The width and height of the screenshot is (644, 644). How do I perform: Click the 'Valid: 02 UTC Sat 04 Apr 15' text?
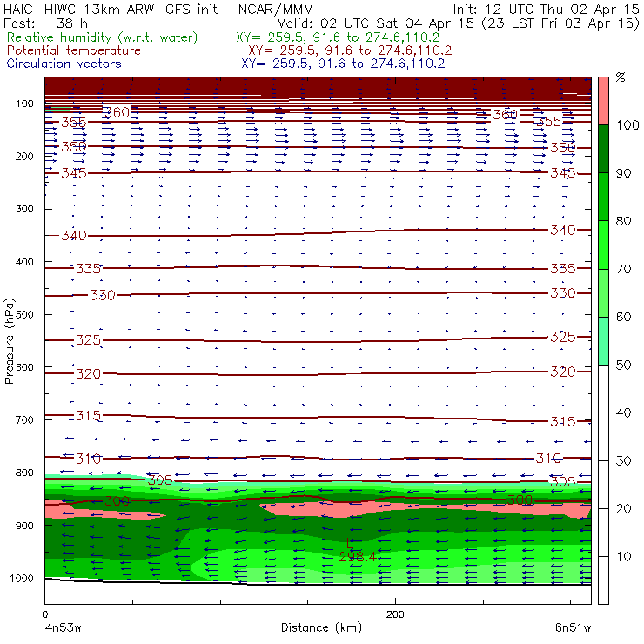(x=375, y=23)
